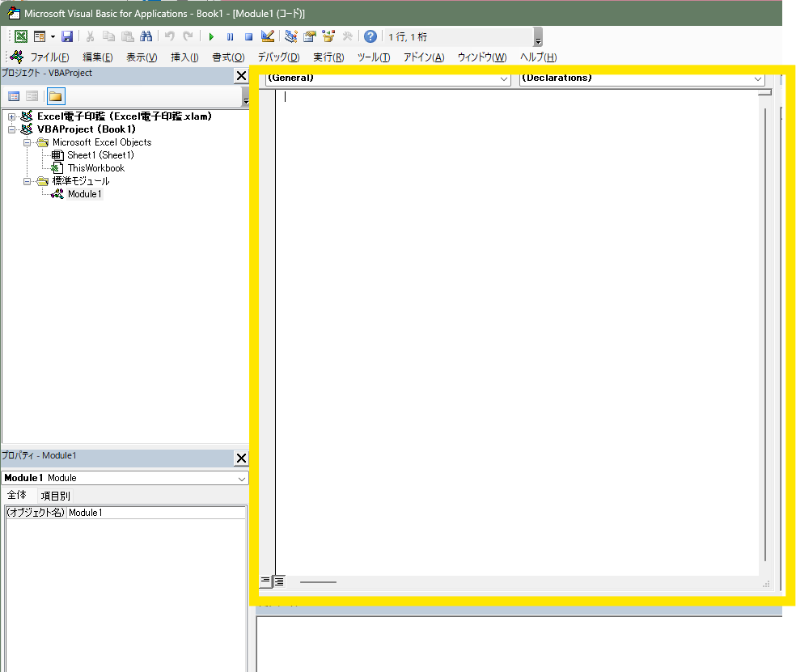Click the Break pause icon

click(x=231, y=36)
